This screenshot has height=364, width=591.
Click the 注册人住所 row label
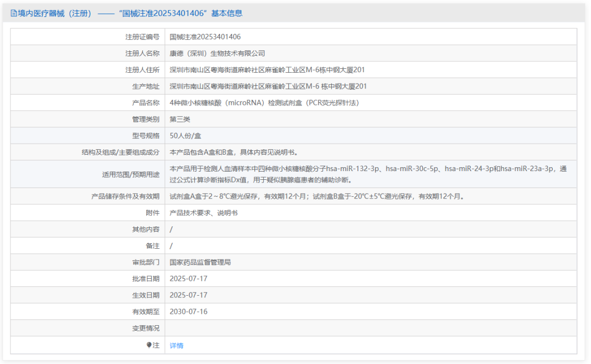click(x=142, y=70)
